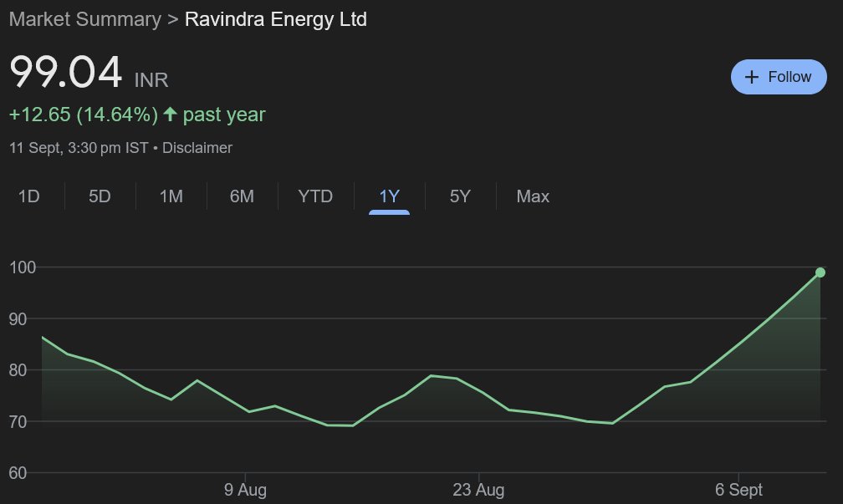Screen dimensions: 843x504
Task: Click the 90 y-axis label
Action: point(18,318)
